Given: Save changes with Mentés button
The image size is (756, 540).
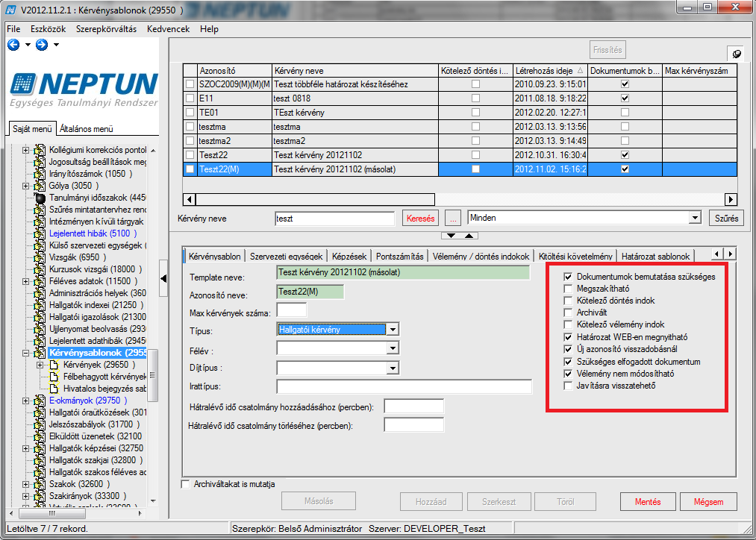Looking at the screenshot, I should click(x=648, y=502).
